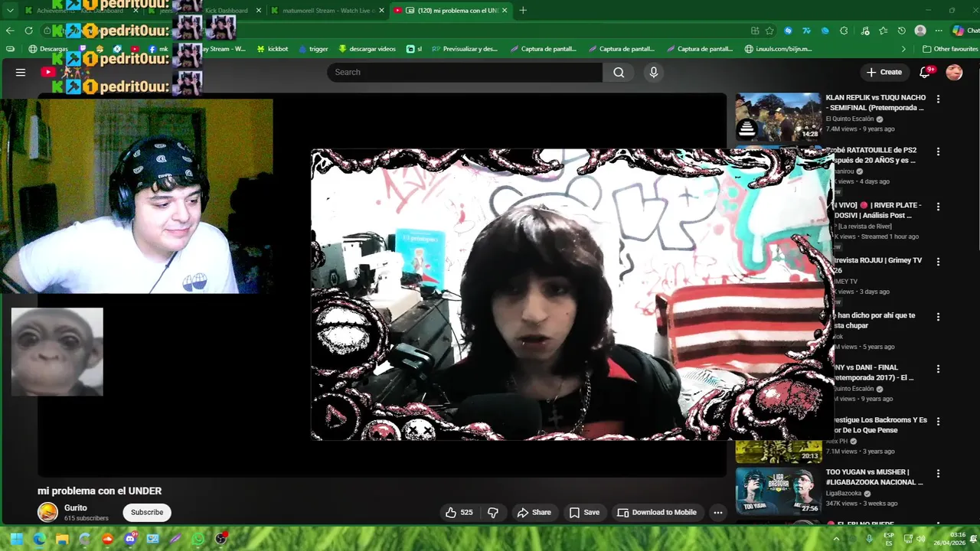This screenshot has width=980, height=551.
Task: Open KLAN REPLIK vs TUQU NACHO thumbnail
Action: (778, 117)
